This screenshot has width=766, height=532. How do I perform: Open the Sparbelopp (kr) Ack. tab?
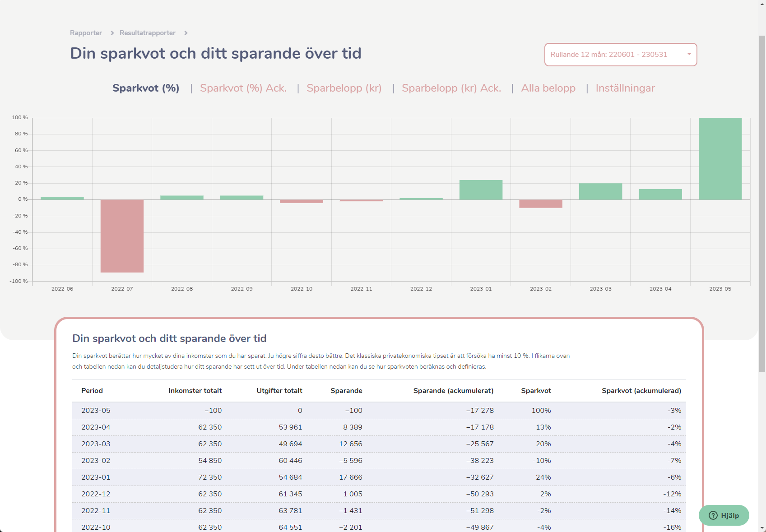click(x=451, y=88)
